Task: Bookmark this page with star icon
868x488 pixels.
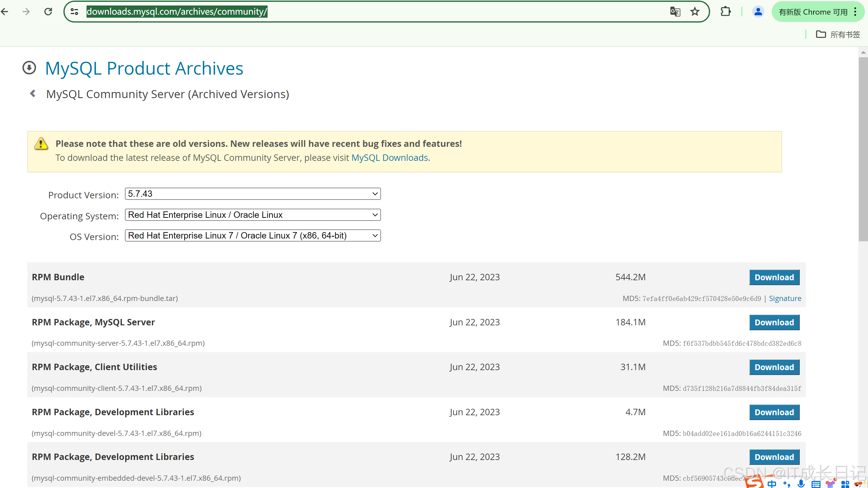Action: [695, 12]
